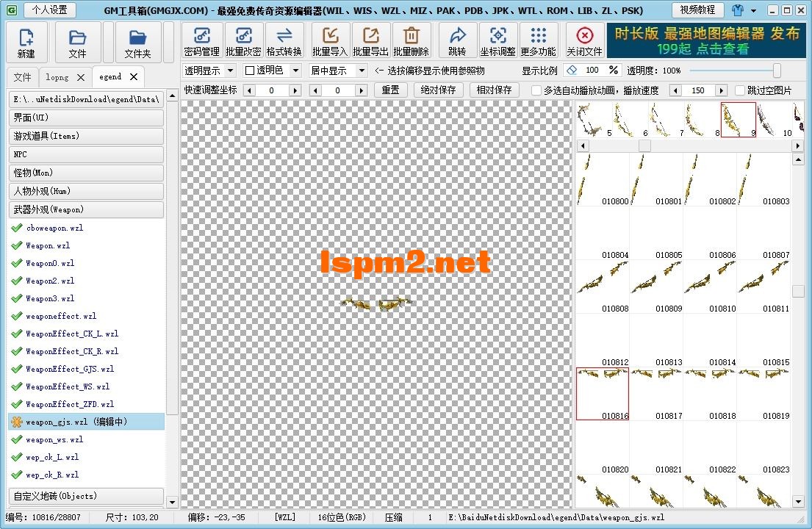812x529 pixels.
Task: Open 更多功能 more functions grid
Action: pos(539,40)
